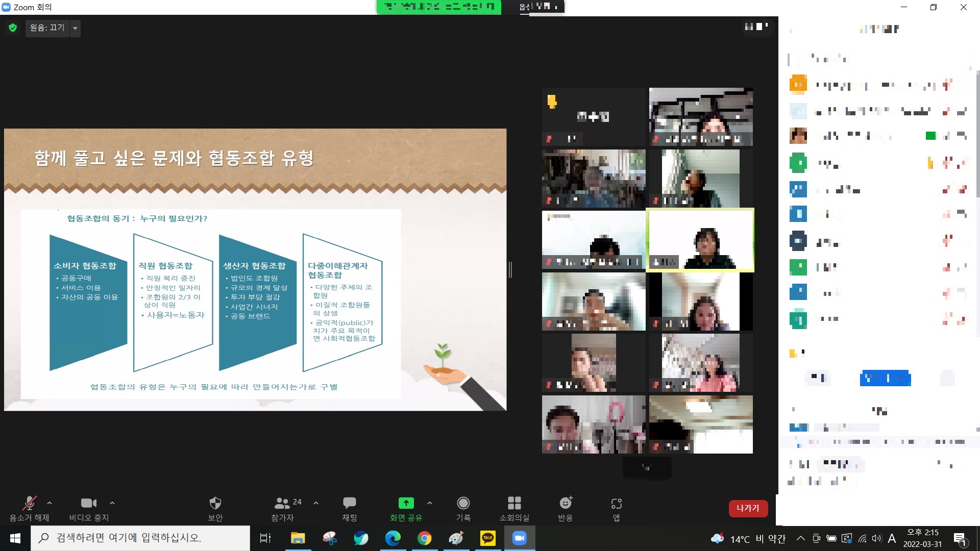The image size is (980, 551).
Task: Open the Paint palette app on the taskbar
Action: (x=456, y=538)
